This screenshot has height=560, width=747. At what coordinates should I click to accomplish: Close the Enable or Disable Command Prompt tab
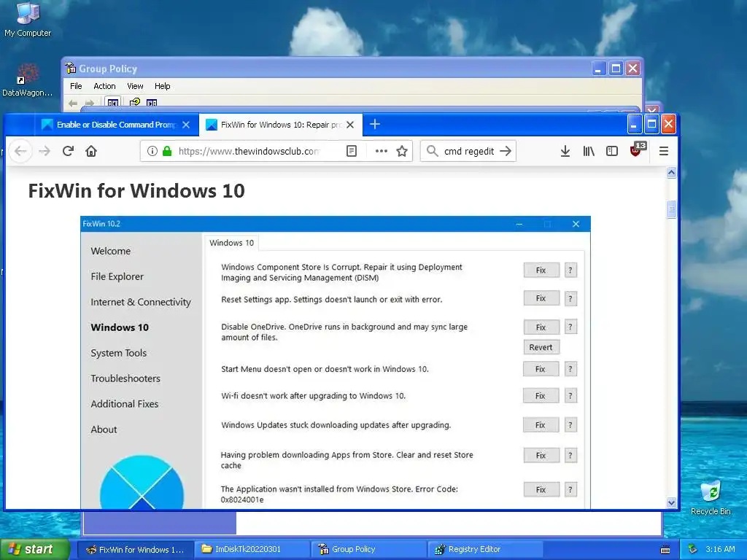186,125
